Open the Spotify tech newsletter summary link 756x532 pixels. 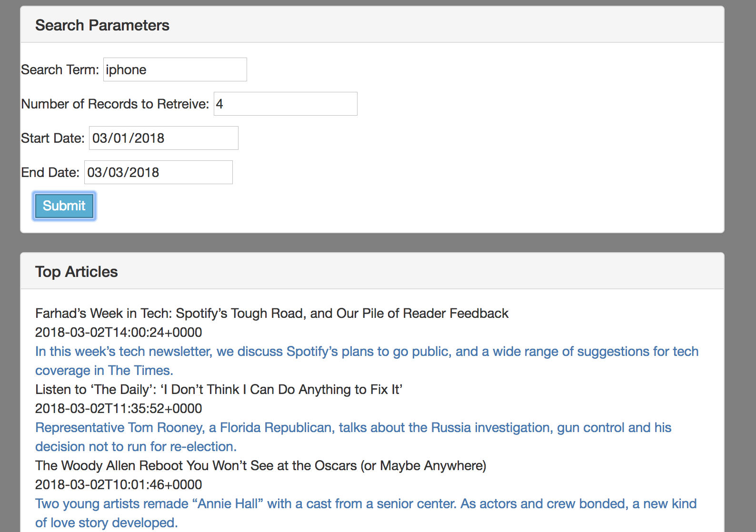367,352
